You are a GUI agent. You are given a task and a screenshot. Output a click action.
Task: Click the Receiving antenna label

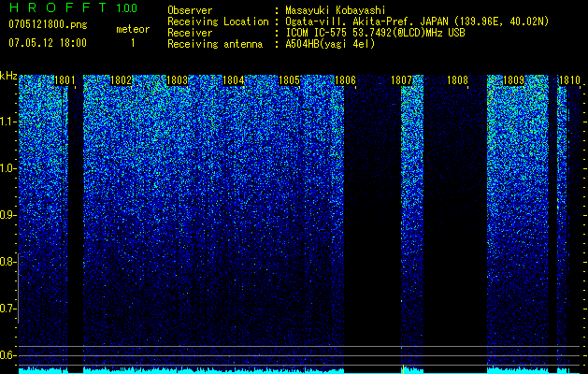215,44
